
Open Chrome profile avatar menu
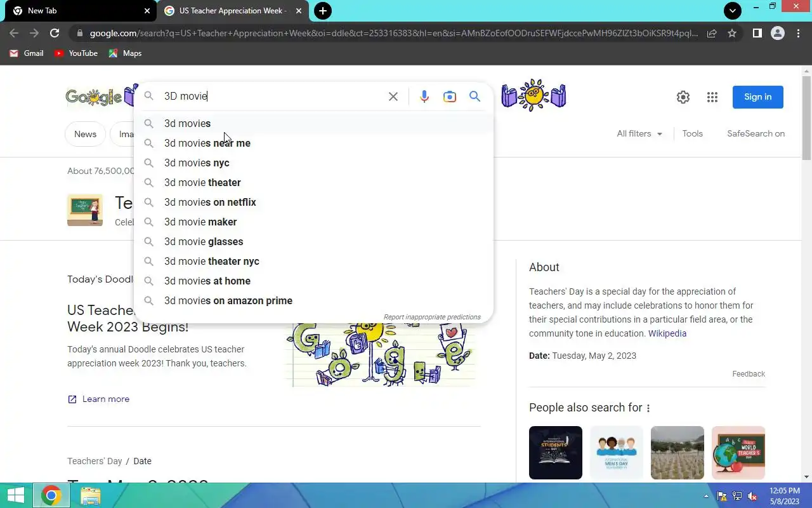(778, 33)
